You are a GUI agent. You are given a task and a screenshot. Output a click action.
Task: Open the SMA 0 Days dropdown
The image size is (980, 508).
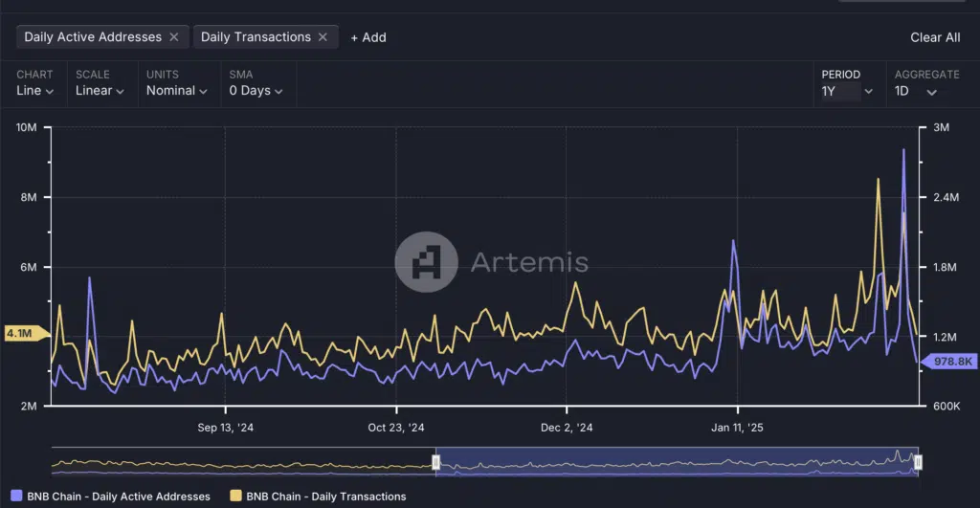coord(256,91)
